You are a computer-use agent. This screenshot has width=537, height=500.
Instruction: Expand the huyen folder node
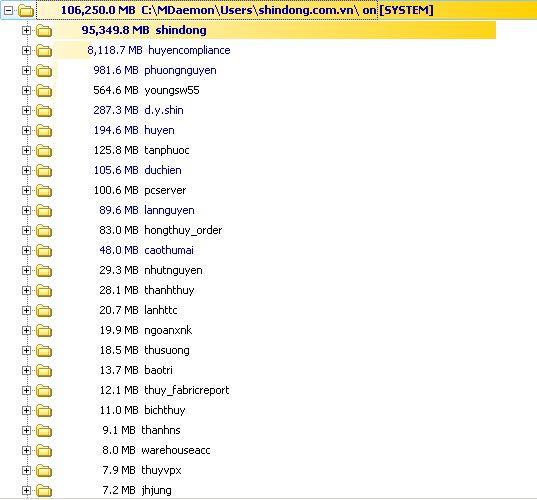click(x=26, y=130)
